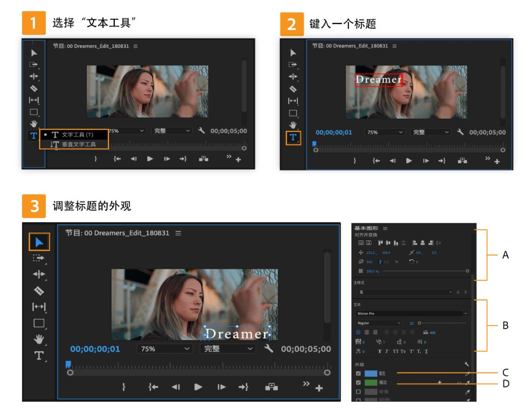This screenshot has width=532, height=415.
Task: Pick the Ripple Edit tool in step 1 panel
Action: (x=33, y=76)
